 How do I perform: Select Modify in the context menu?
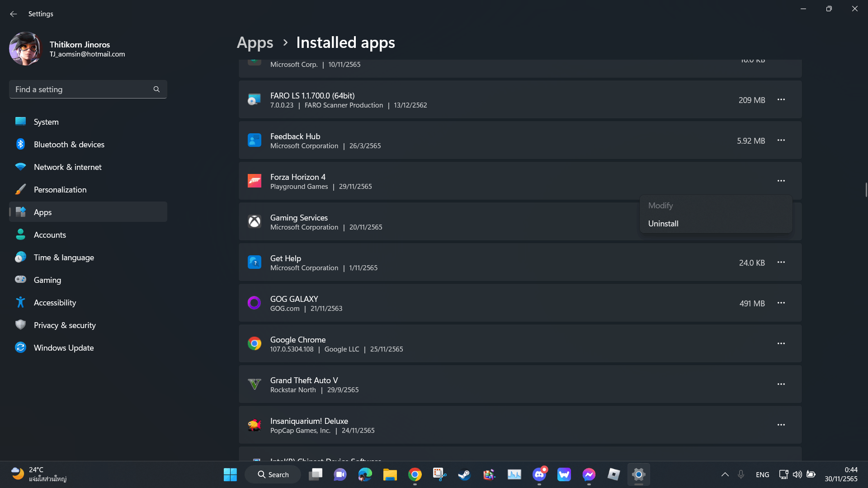pyautogui.click(x=660, y=206)
